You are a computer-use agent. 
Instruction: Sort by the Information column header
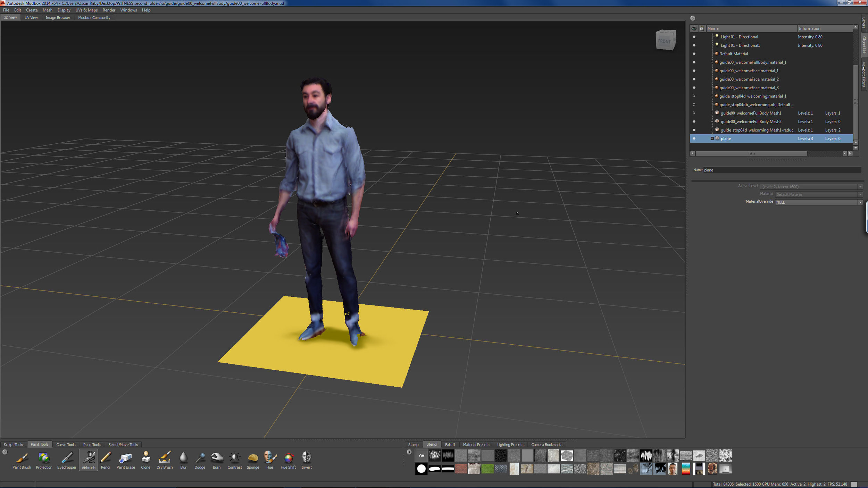pos(825,28)
